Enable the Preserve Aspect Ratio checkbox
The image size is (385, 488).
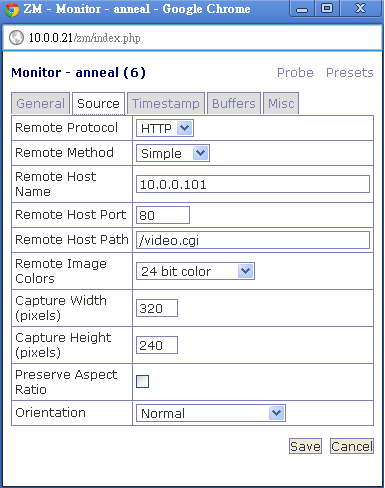point(143,381)
